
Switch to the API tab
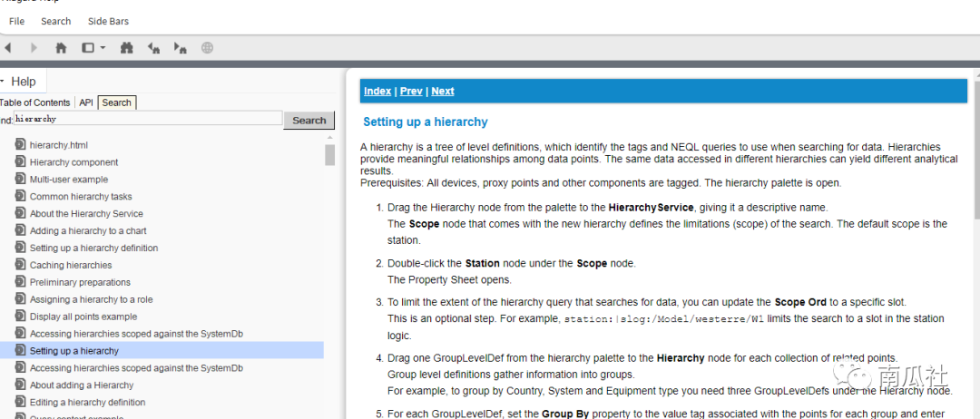(x=86, y=102)
